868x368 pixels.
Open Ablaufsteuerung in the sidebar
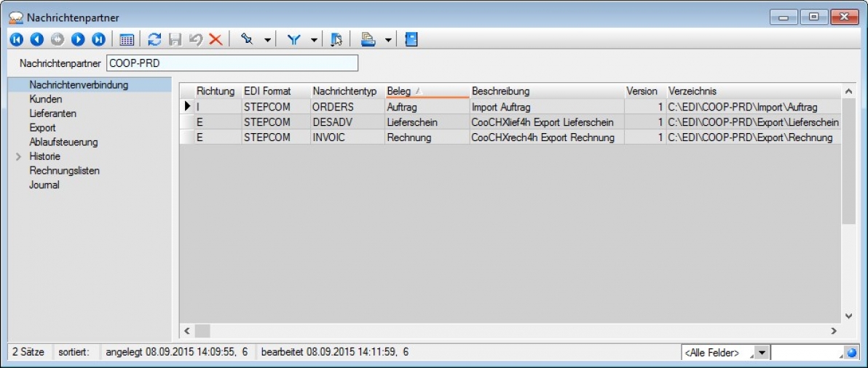[x=63, y=143]
